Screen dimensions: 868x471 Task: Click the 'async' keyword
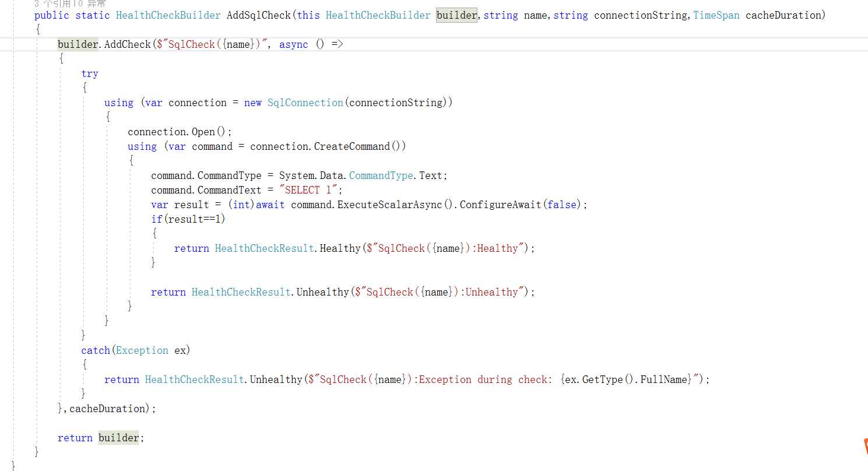[x=294, y=44]
